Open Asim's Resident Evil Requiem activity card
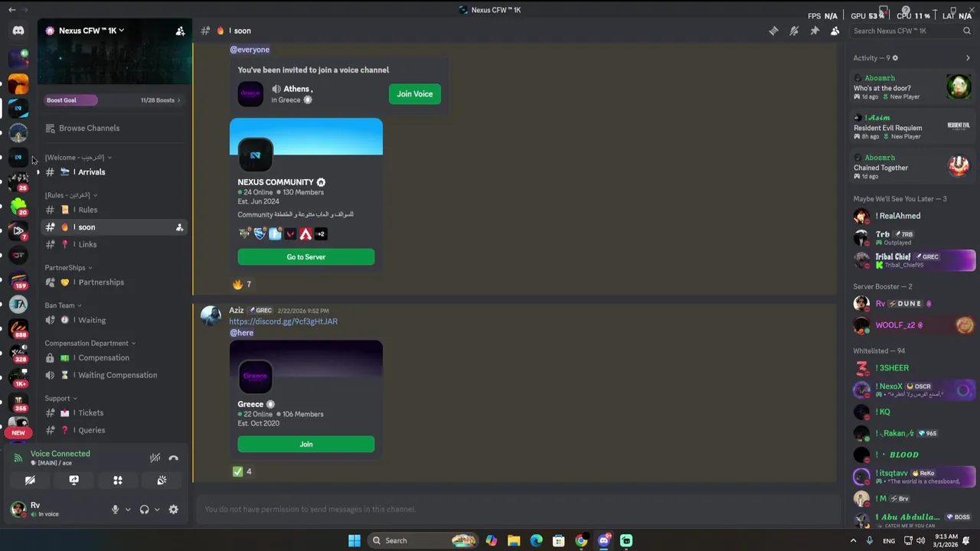 point(913,127)
